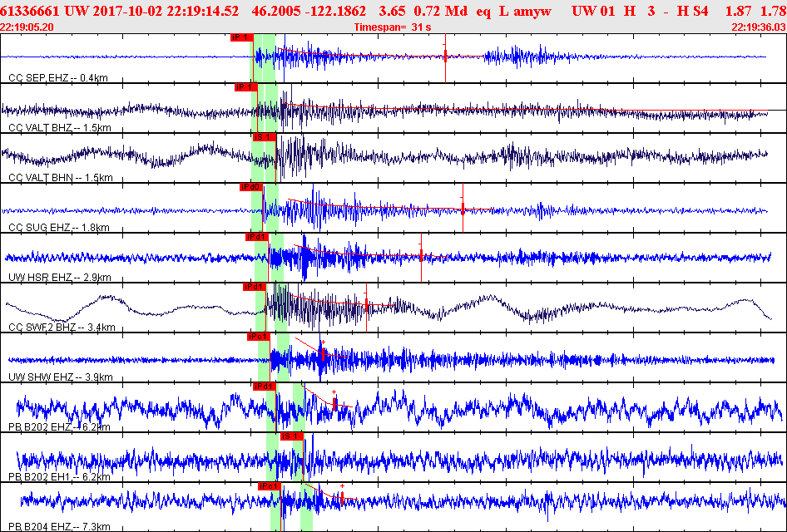Select the iS 1 pick flag on VALT BHN
The image size is (787, 532).
click(264, 137)
